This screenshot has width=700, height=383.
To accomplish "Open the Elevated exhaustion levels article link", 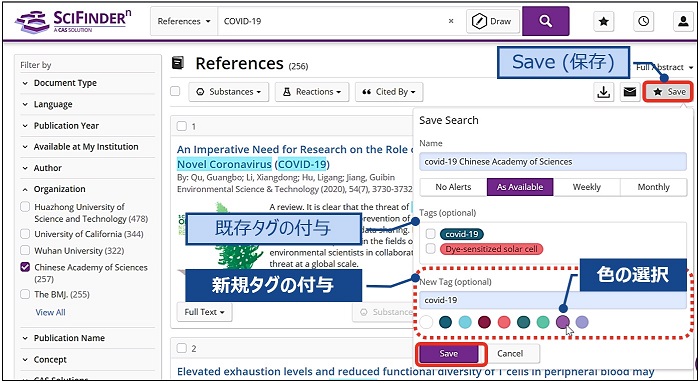I will coord(415,372).
